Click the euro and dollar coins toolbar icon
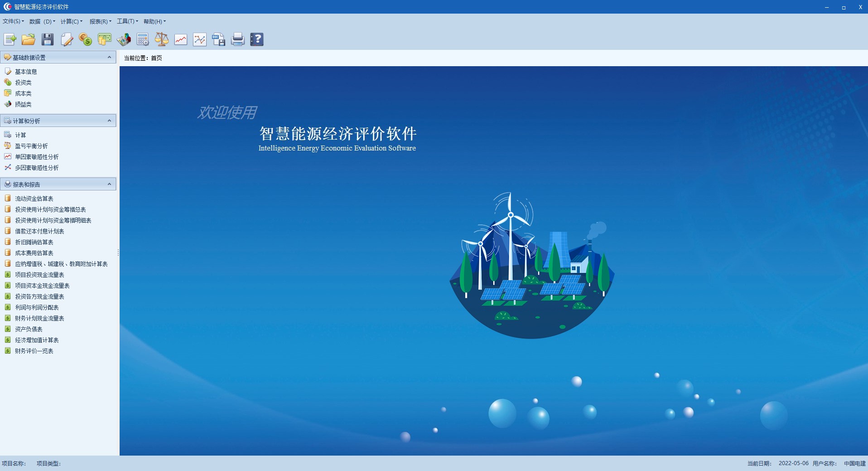 (x=86, y=39)
